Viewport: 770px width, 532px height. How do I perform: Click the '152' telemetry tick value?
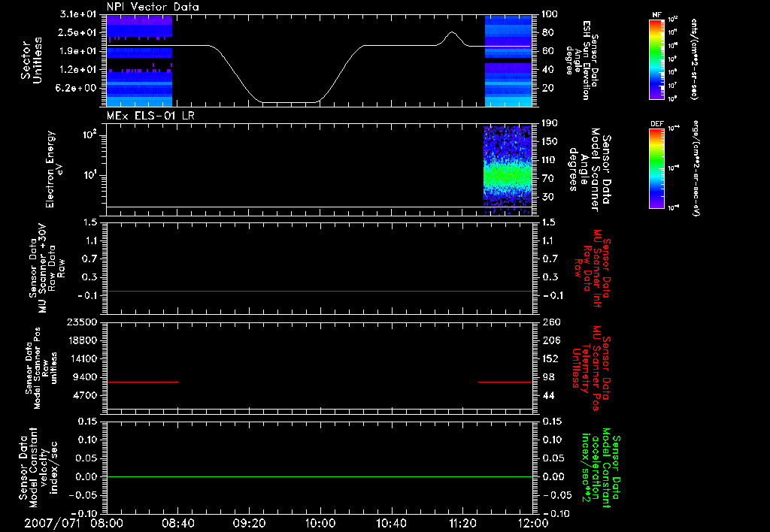551,358
